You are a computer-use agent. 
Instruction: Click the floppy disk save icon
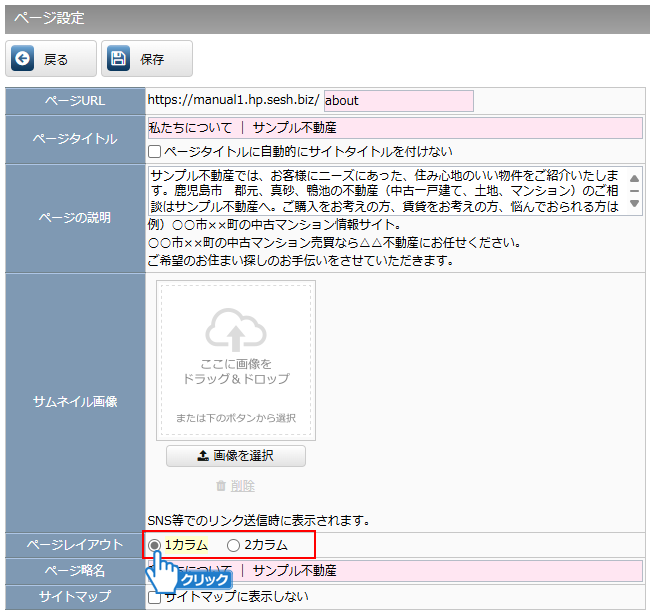pos(119,59)
